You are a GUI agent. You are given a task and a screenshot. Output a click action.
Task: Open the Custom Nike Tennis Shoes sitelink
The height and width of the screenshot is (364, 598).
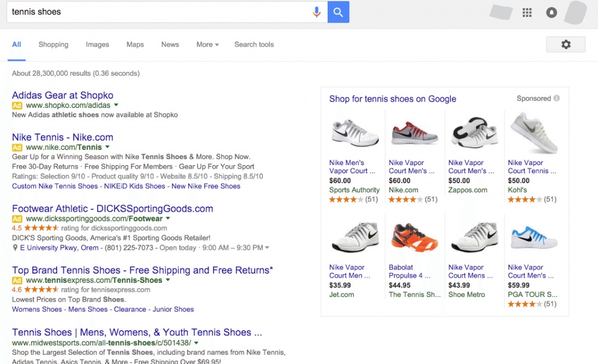[55, 186]
